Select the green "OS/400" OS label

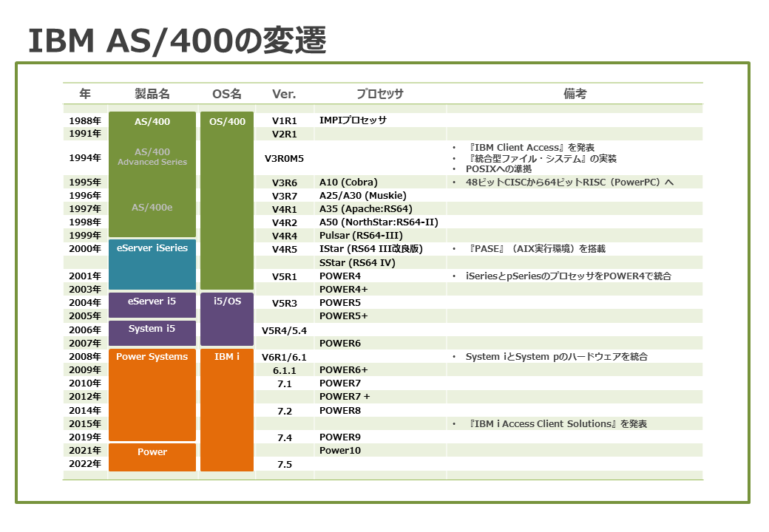pyautogui.click(x=227, y=121)
